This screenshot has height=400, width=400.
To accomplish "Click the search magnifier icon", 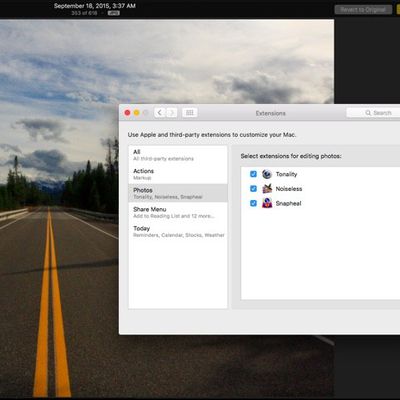I will pyautogui.click(x=368, y=113).
